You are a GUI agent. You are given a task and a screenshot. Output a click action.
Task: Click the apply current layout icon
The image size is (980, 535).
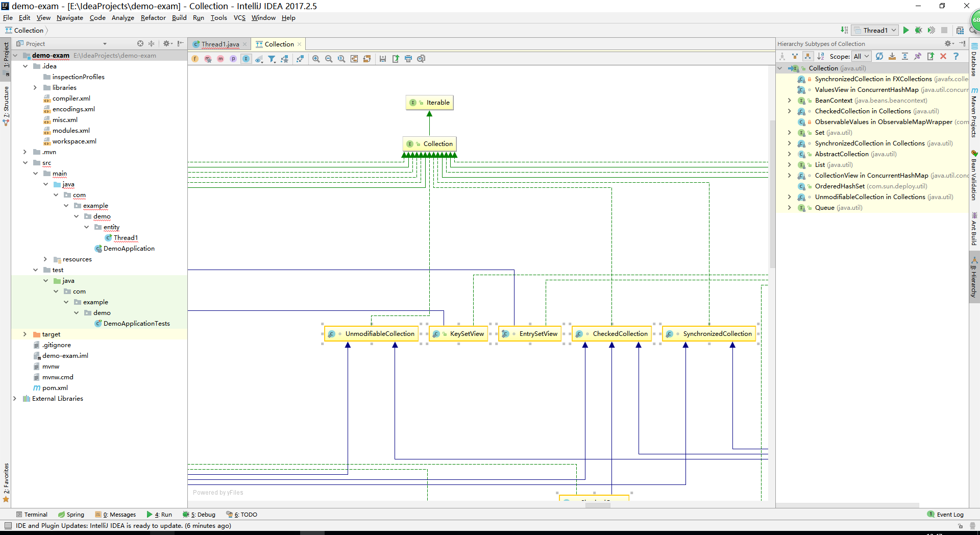pyautogui.click(x=367, y=59)
